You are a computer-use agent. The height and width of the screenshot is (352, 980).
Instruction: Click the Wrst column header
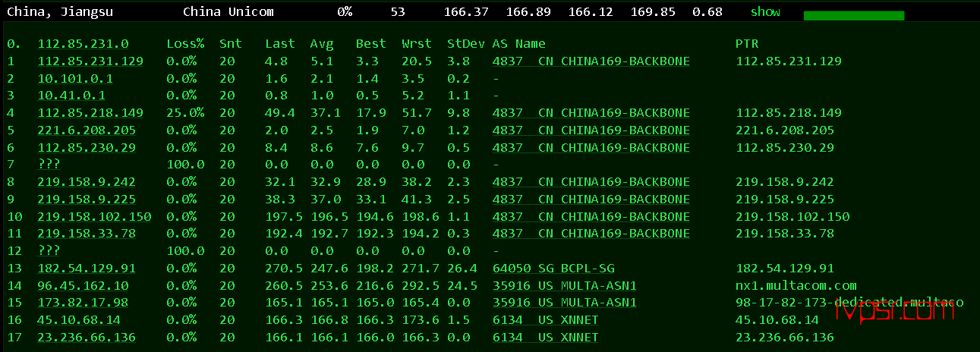click(417, 44)
